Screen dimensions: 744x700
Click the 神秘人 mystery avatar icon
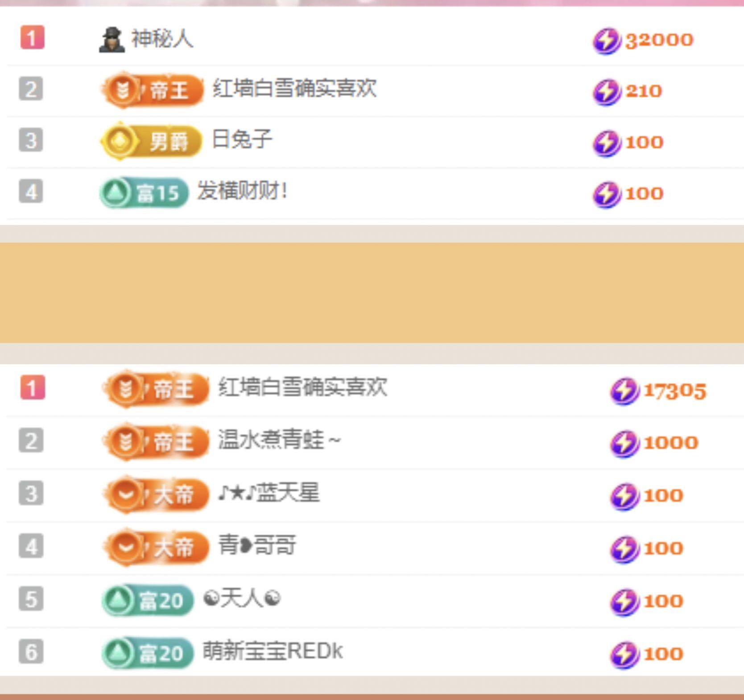pyautogui.click(x=112, y=40)
